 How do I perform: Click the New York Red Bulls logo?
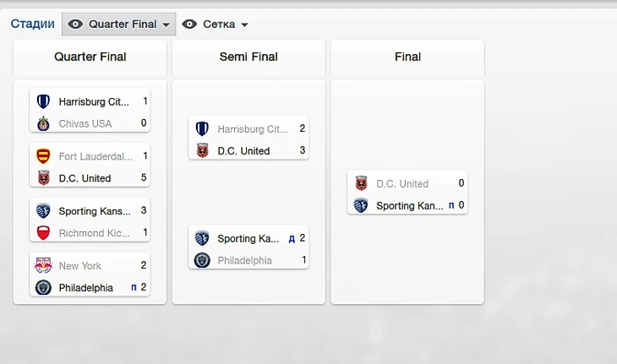[x=43, y=265]
